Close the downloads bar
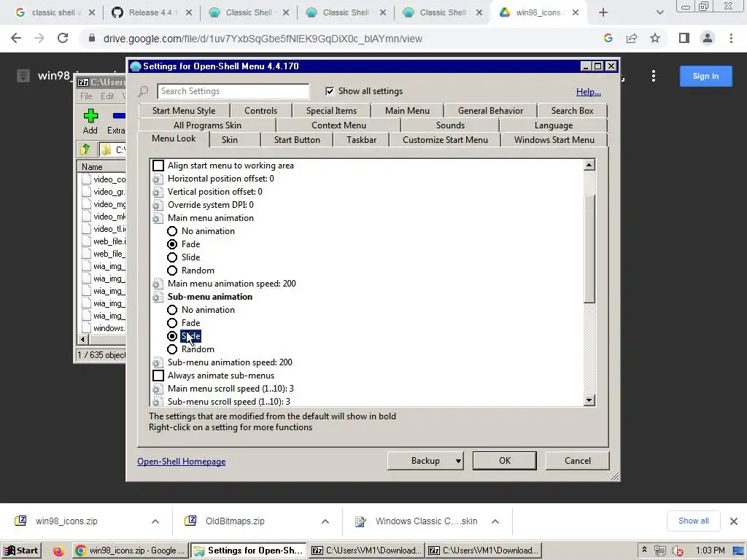This screenshot has height=560, width=747. [734, 521]
